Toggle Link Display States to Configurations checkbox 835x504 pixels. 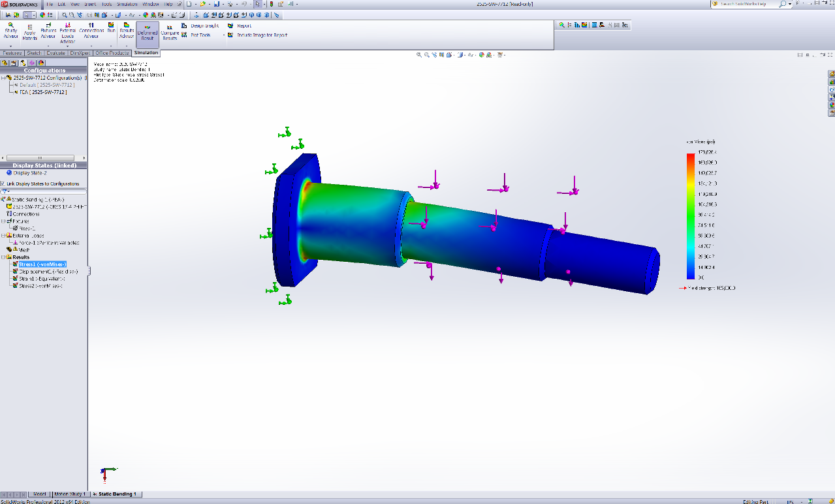(x=4, y=184)
